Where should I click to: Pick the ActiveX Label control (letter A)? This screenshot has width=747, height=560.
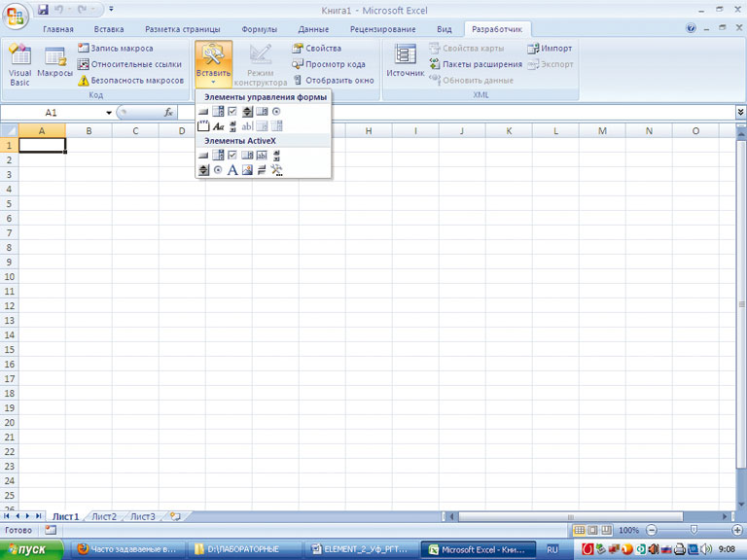[x=232, y=170]
